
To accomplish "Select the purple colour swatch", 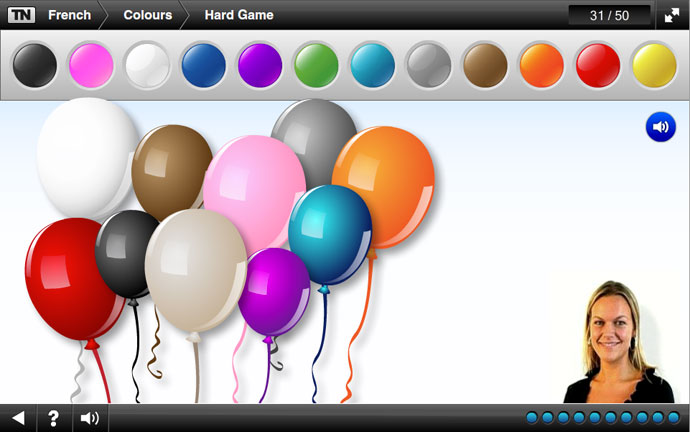I will click(x=260, y=65).
